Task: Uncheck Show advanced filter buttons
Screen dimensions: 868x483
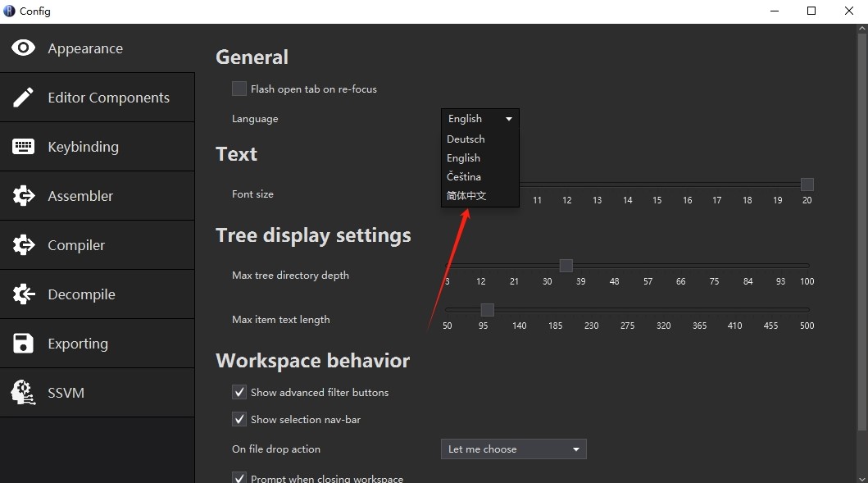Action: [239, 392]
